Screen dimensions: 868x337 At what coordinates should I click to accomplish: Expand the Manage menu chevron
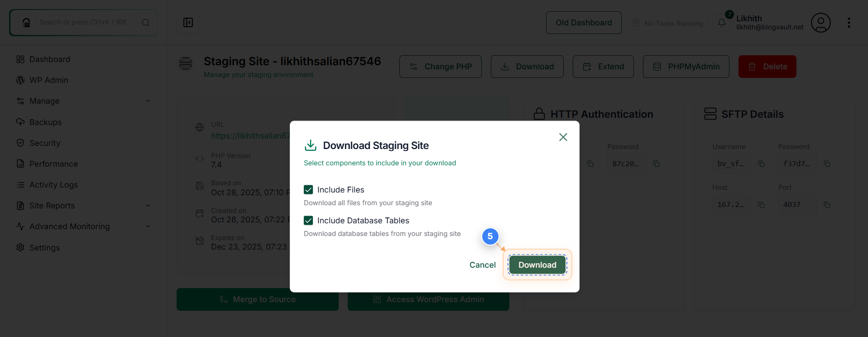[x=148, y=101]
